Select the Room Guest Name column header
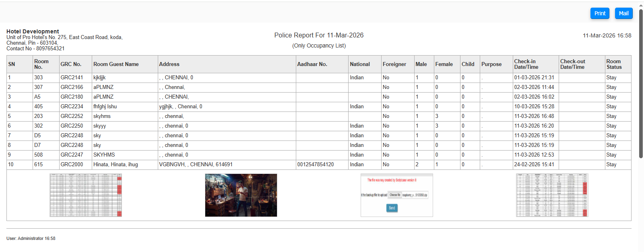644x252 pixels. (116, 64)
